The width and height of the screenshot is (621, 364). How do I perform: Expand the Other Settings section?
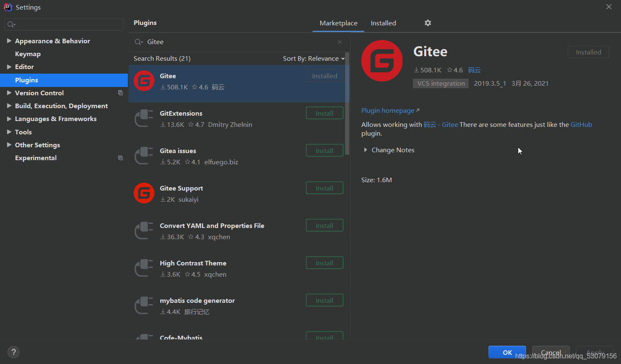(x=9, y=145)
